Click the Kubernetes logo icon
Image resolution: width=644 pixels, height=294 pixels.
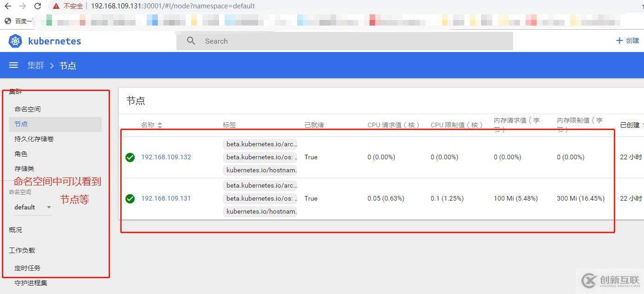(x=15, y=41)
